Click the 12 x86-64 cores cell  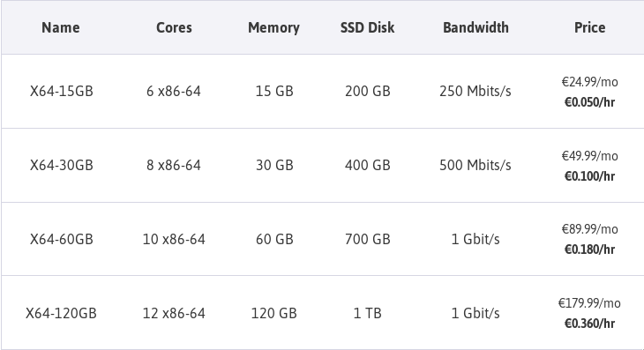174,314
